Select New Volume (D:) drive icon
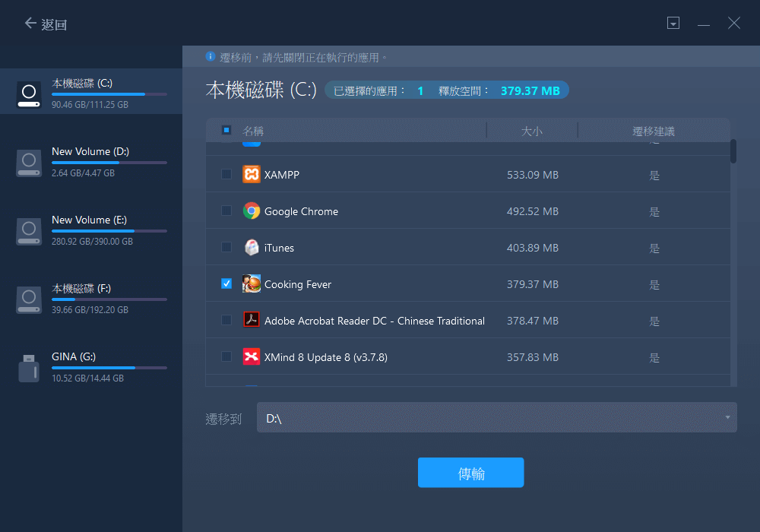760x532 pixels. [x=29, y=163]
